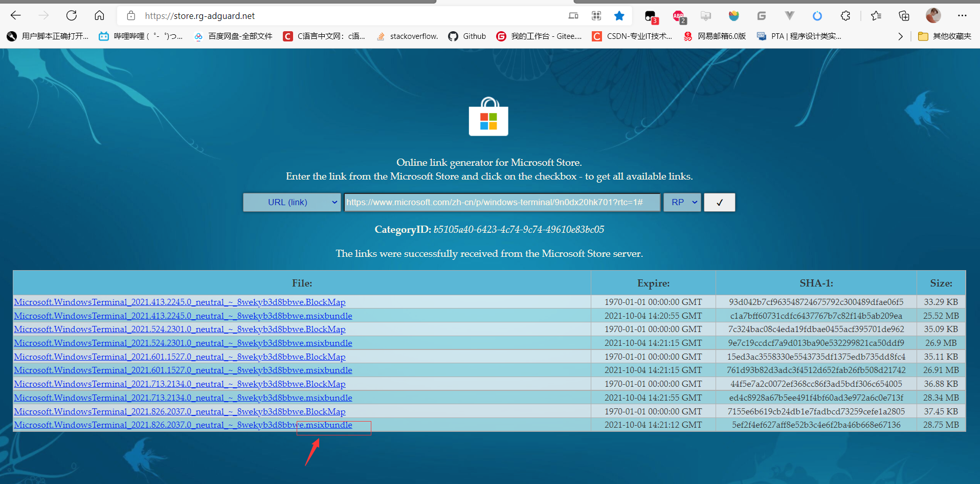Download the 2021.601.1527.0 msixbundle file

(183, 370)
